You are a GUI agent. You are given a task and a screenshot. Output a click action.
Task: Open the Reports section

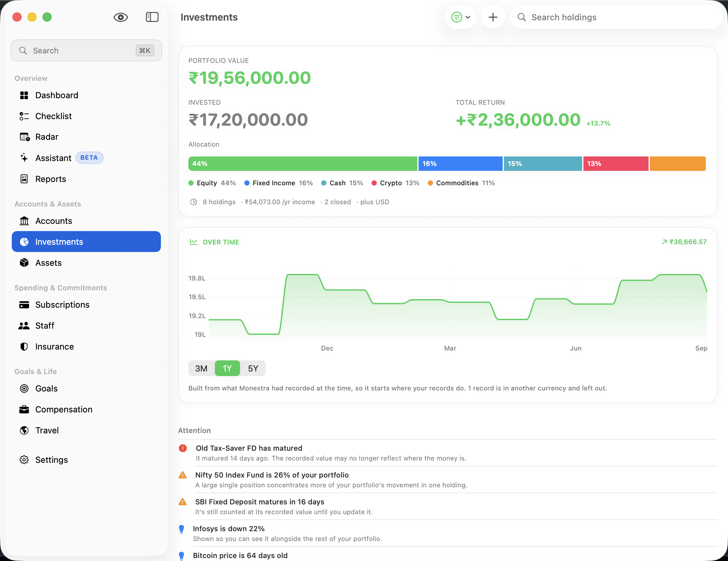pyautogui.click(x=86, y=179)
